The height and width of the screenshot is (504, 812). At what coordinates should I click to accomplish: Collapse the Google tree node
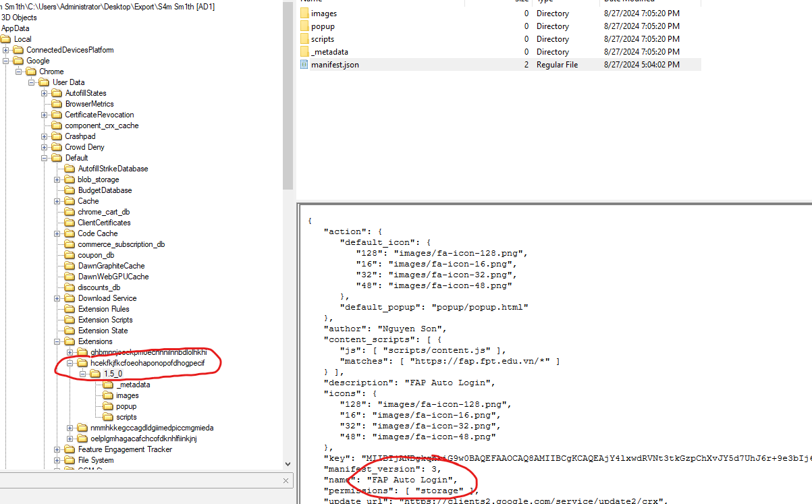coord(5,61)
